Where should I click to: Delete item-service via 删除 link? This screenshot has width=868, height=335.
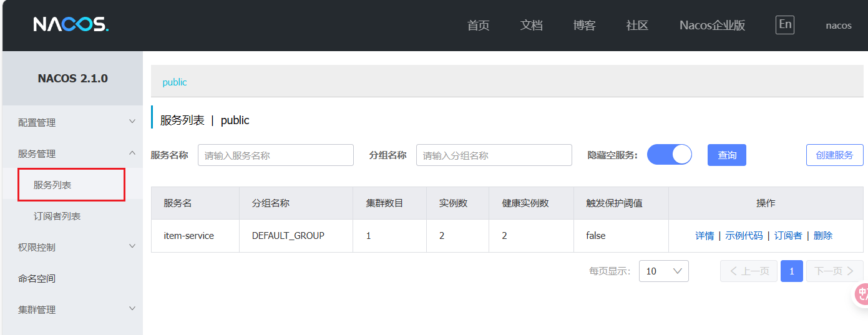click(x=822, y=236)
